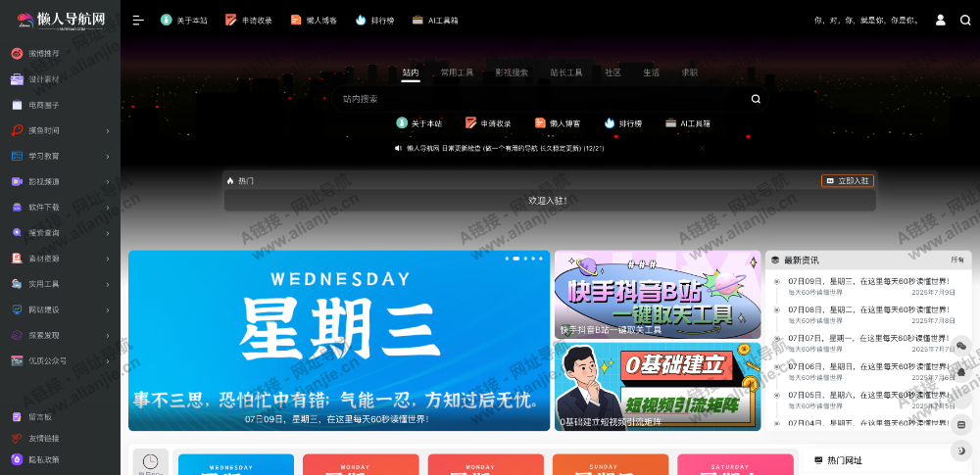The image size is (980, 475).
Task: Switch to the 站长工具 search tab
Action: coord(566,72)
